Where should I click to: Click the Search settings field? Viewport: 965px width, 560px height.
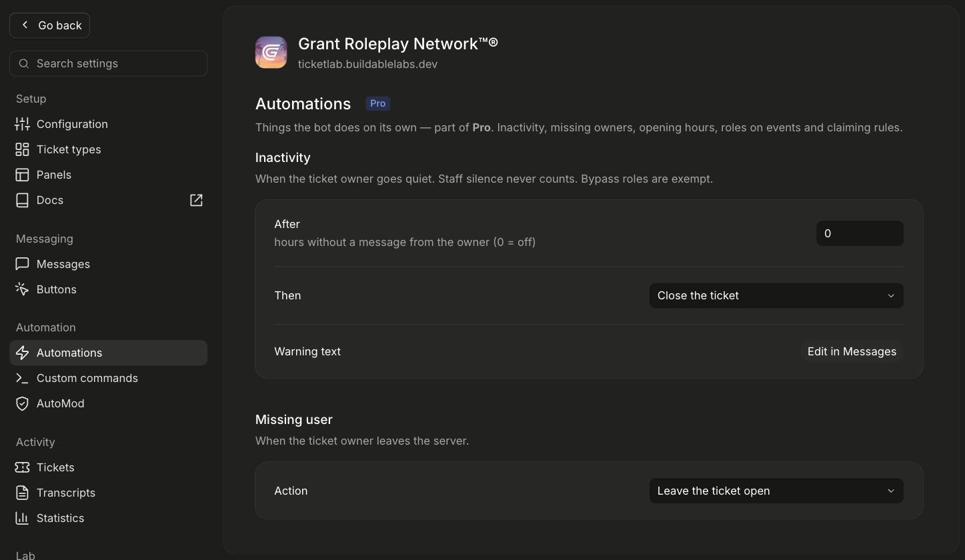[108, 63]
